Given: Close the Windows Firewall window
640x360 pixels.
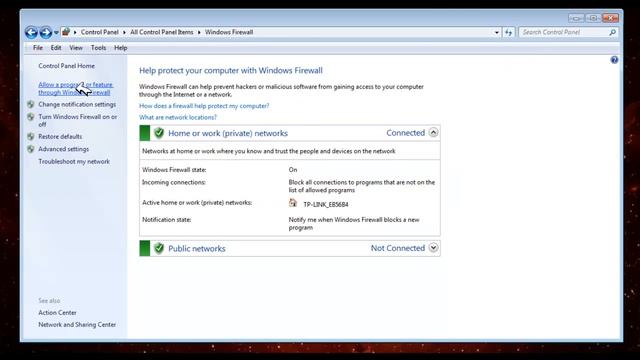Looking at the screenshot, I should (610, 18).
